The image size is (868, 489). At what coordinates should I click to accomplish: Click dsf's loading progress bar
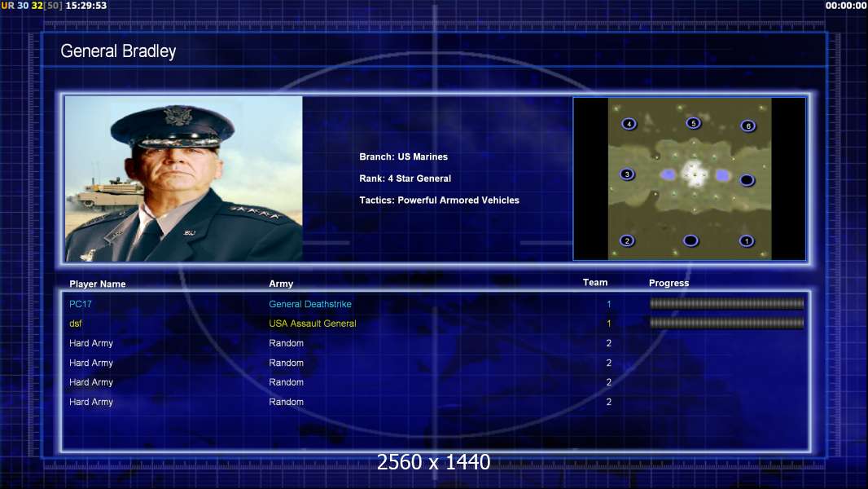[x=726, y=323]
